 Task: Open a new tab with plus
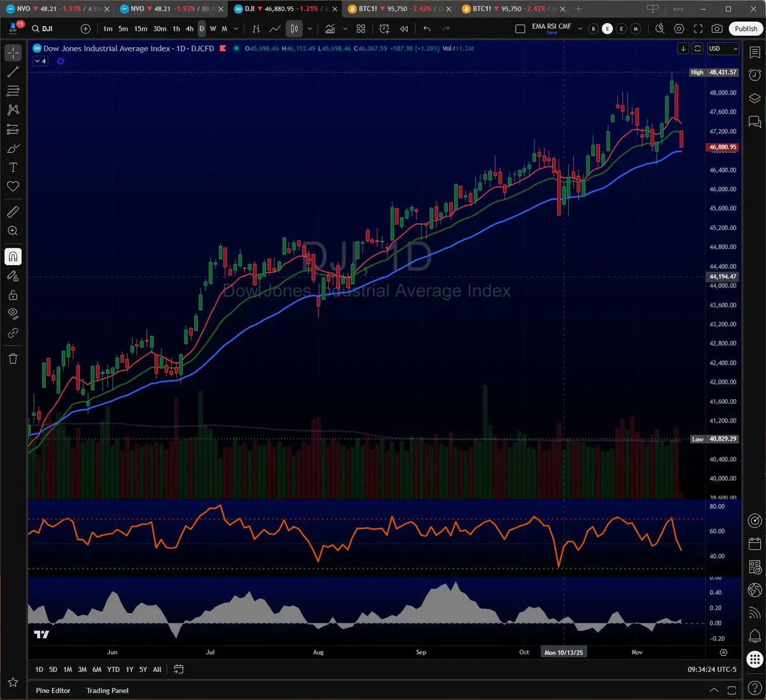pos(578,9)
